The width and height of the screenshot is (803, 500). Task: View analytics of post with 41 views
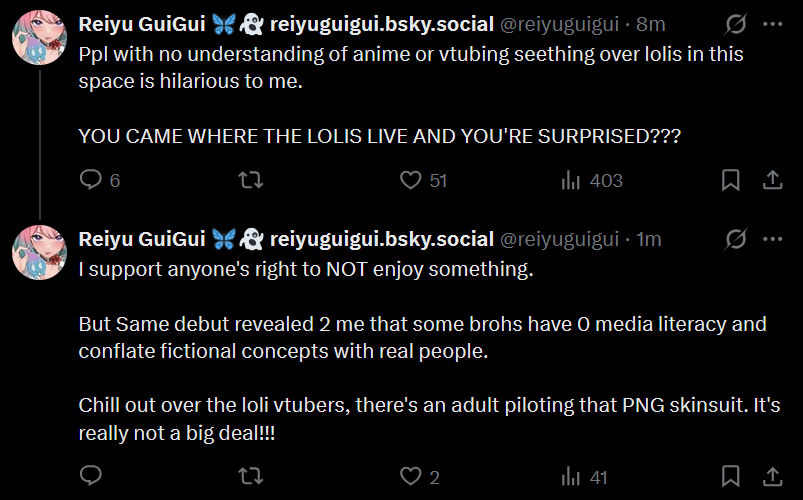tap(572, 477)
